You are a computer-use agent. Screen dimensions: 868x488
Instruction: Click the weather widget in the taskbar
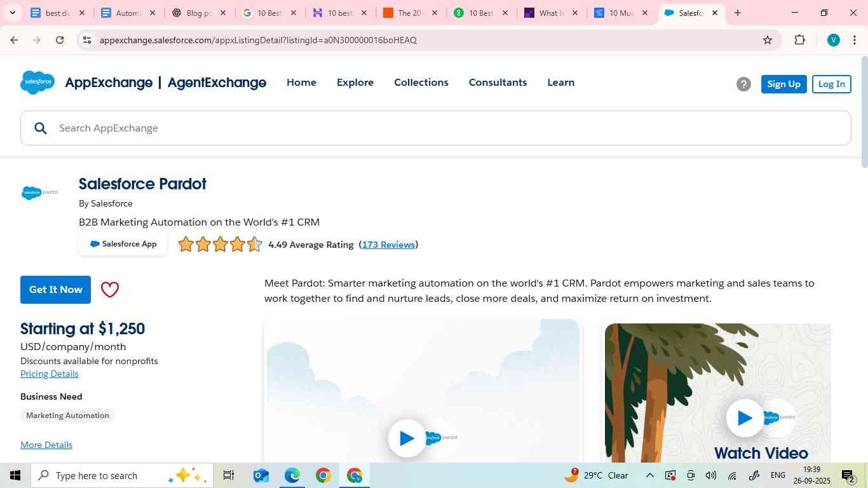pos(596,475)
